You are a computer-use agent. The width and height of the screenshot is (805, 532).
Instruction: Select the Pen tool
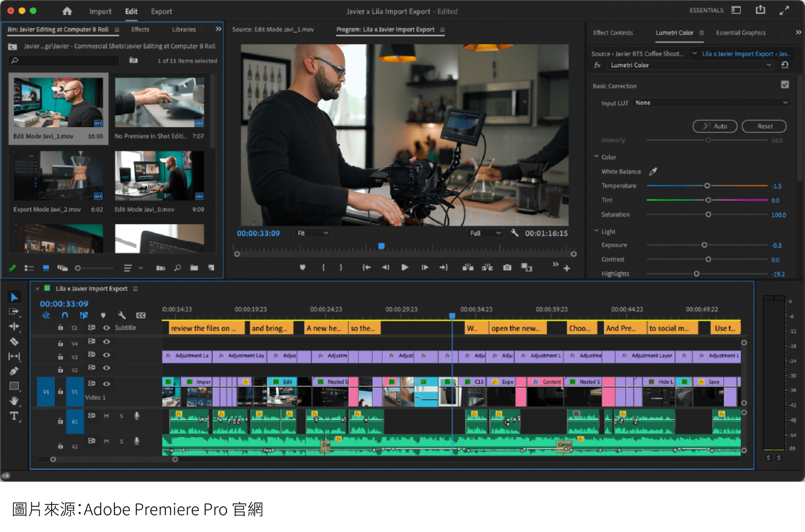[14, 371]
